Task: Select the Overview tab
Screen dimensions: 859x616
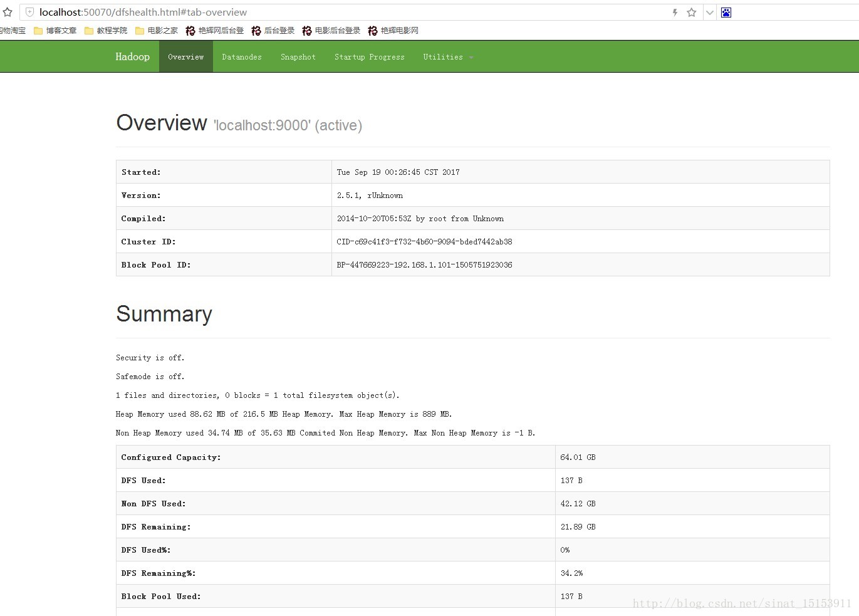Action: [186, 56]
